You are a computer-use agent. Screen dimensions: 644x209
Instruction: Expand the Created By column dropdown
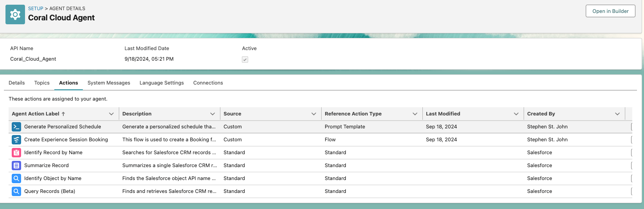point(617,114)
